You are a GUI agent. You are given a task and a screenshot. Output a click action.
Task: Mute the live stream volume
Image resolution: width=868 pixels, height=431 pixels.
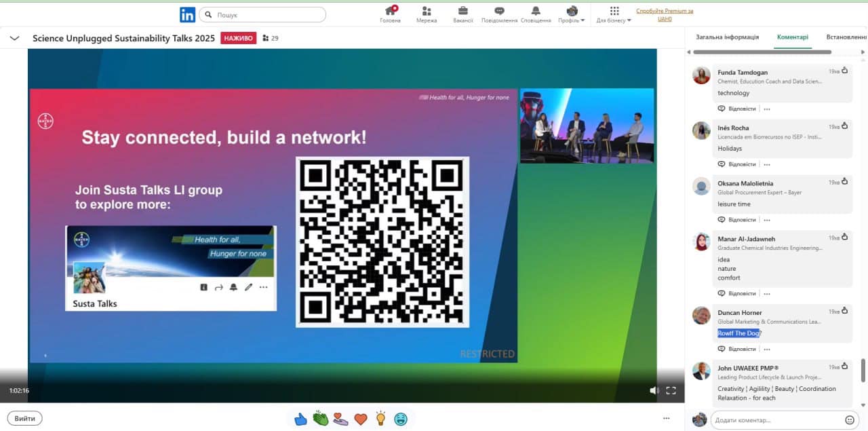654,390
